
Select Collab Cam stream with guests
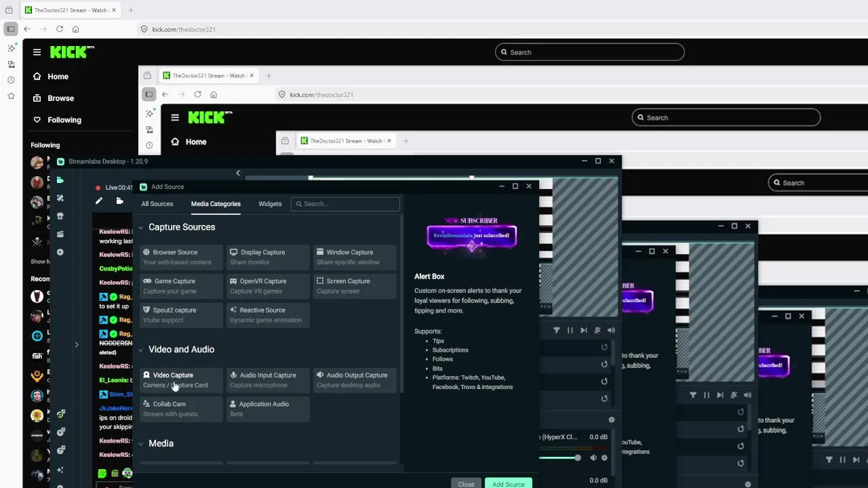(x=181, y=409)
